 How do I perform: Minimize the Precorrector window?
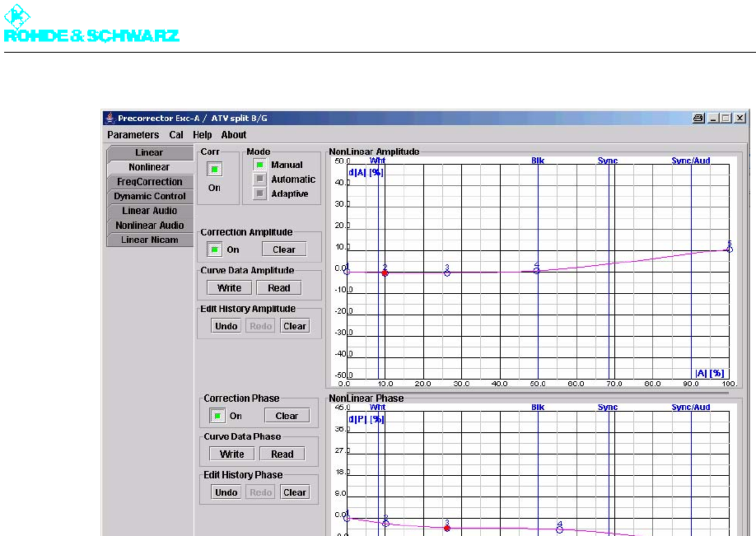[714, 118]
